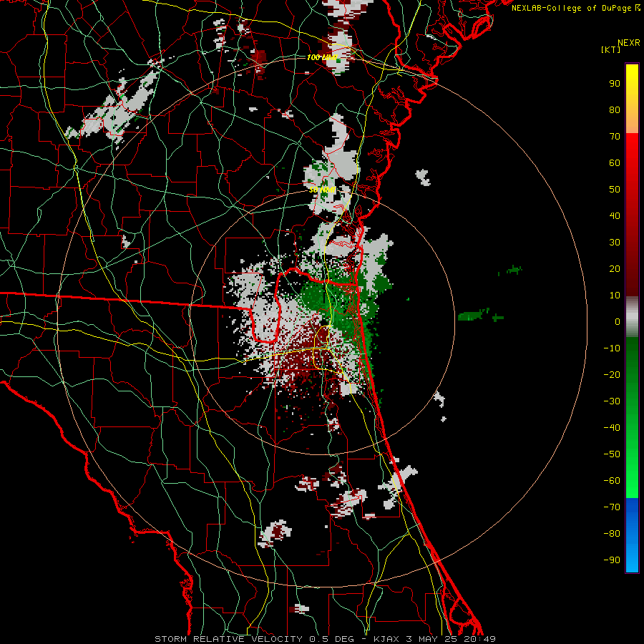This screenshot has height=644, width=644.
Task: Click the 50 NMI range ring label
Action: tap(323, 190)
